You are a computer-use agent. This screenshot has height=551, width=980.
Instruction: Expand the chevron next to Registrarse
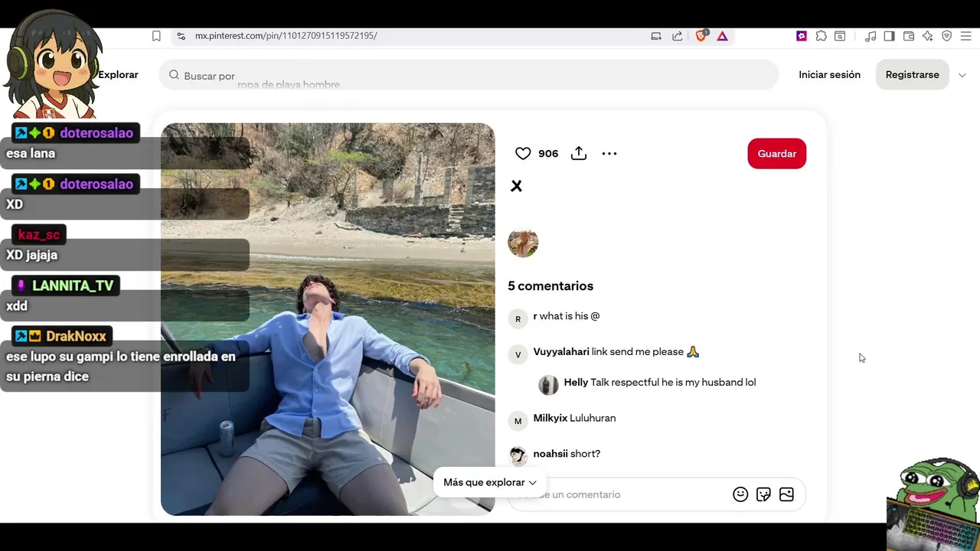click(x=962, y=75)
